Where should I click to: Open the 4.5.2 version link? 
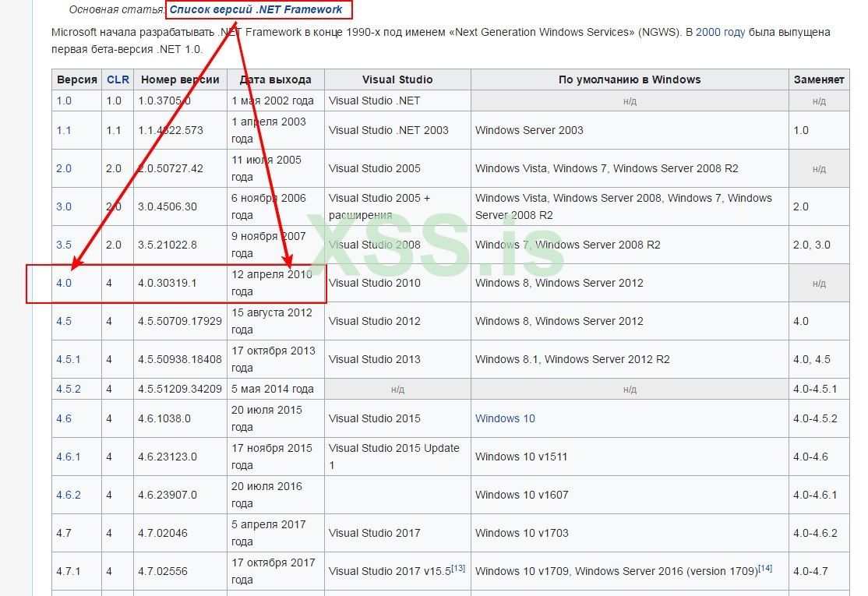click(x=69, y=389)
